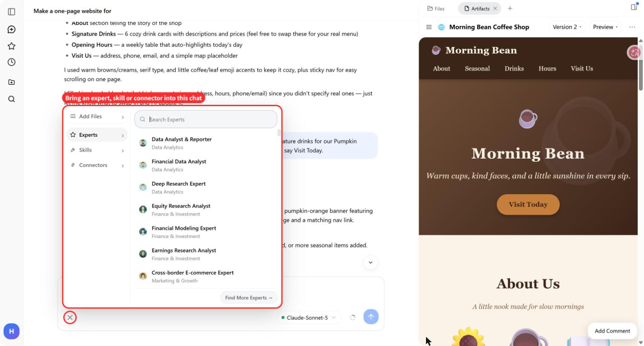Open the user avatar H
The image size is (644, 346).
point(11,331)
